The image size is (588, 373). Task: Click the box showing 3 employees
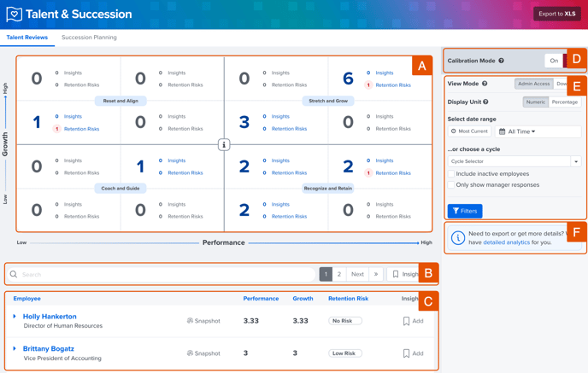click(x=276, y=122)
